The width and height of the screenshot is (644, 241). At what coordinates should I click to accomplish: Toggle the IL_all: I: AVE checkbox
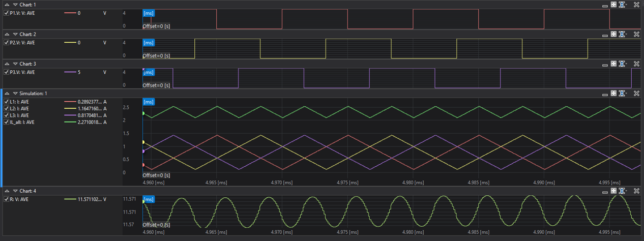(7, 122)
